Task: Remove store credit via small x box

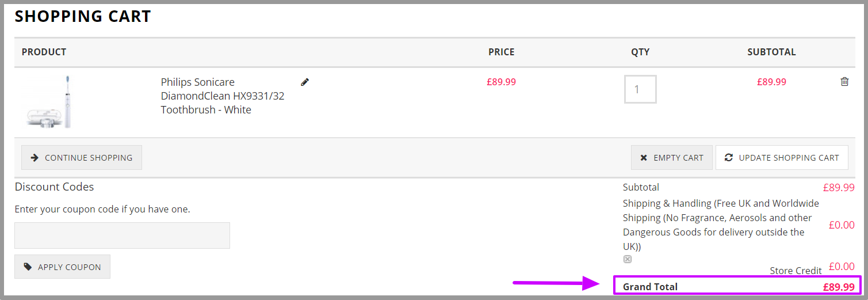Action: coord(628,259)
